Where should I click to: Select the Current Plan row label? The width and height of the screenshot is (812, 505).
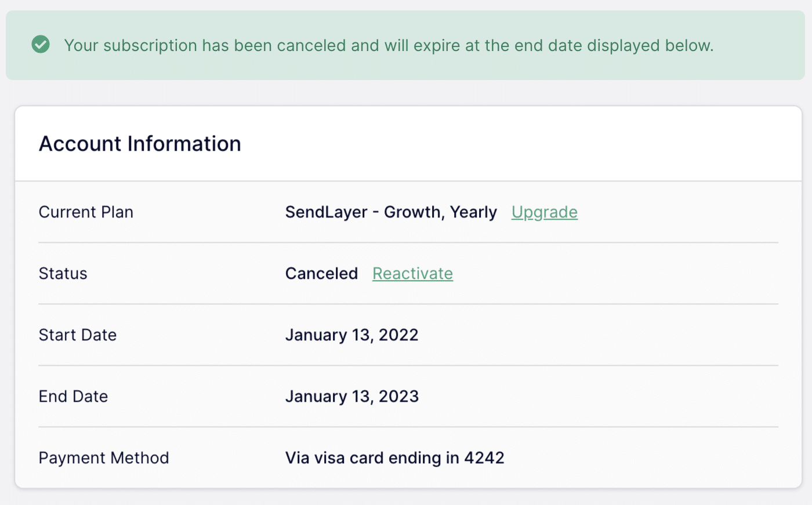[x=86, y=212]
